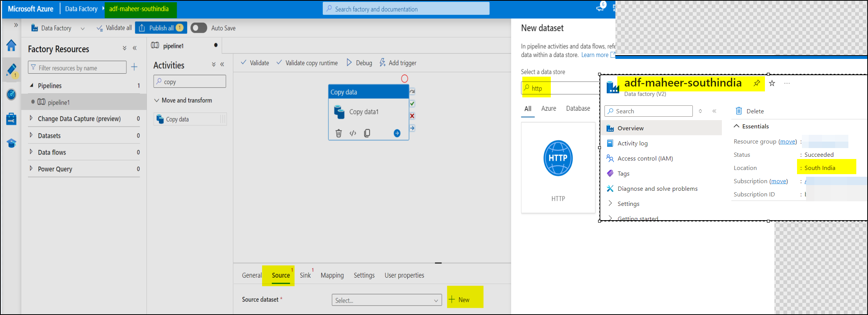Image resolution: width=868 pixels, height=315 pixels.
Task: Open the Learning center graduation cap icon
Action: 11,143
